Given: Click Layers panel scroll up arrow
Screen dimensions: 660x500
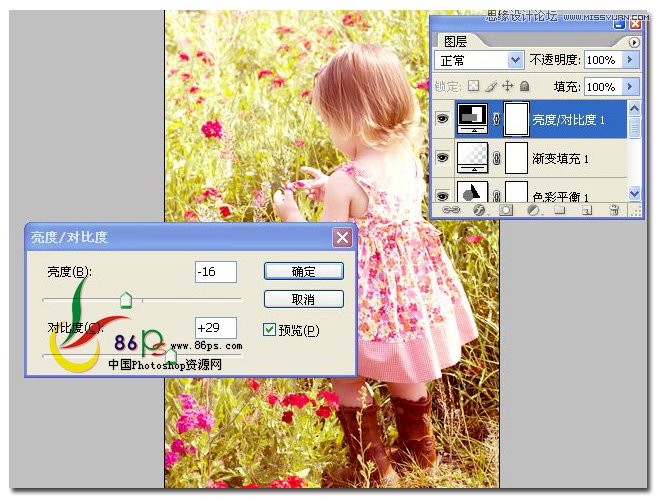Looking at the screenshot, I should pyautogui.click(x=634, y=109).
